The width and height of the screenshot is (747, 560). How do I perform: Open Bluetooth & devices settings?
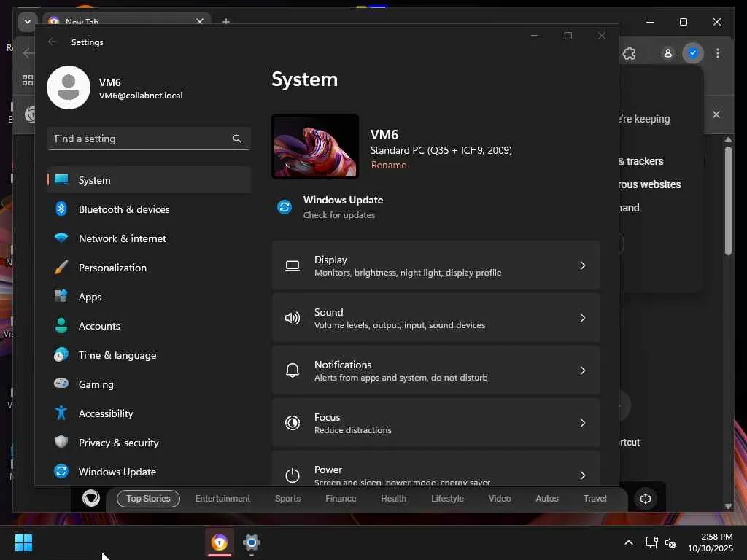click(149, 209)
